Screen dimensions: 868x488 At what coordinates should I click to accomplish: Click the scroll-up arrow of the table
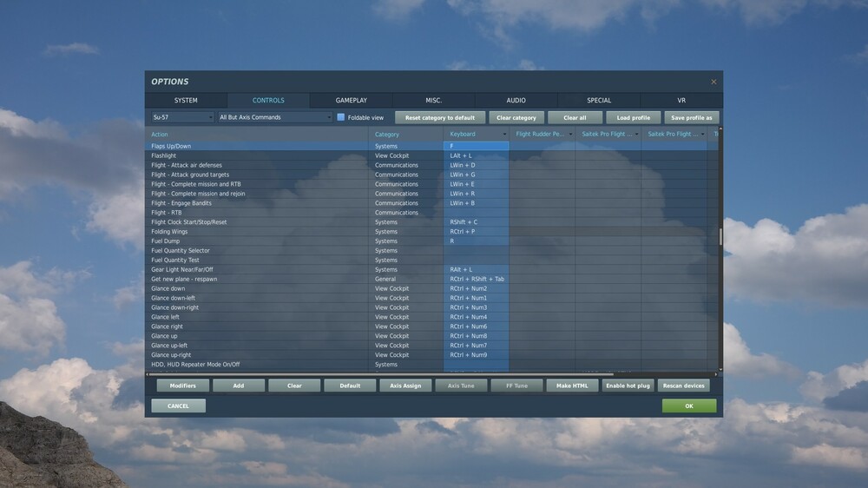click(x=720, y=129)
